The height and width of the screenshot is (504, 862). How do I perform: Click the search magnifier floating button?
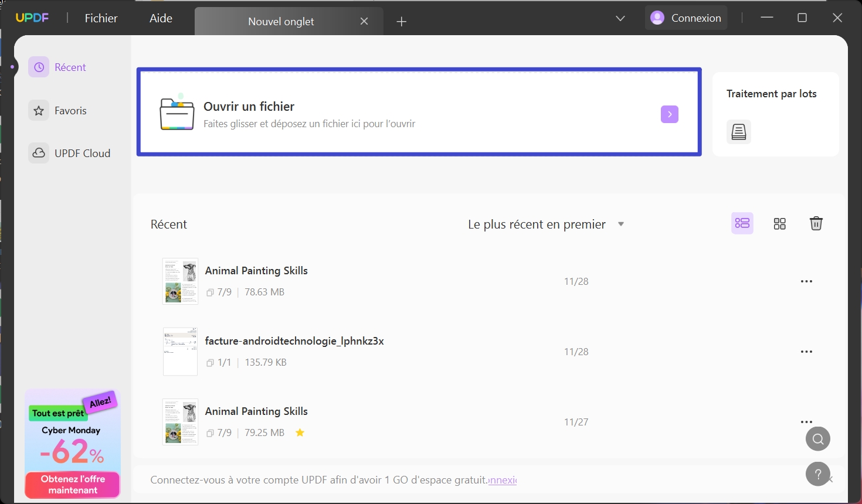(x=818, y=439)
